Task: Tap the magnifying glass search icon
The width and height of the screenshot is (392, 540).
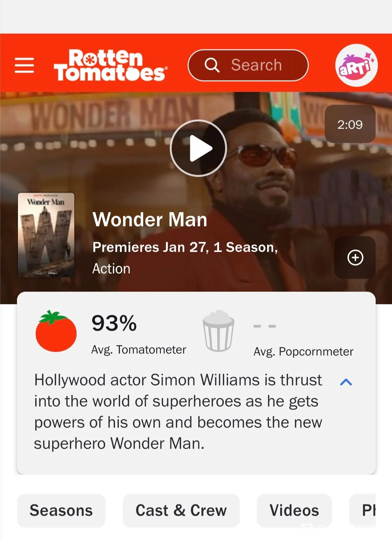Action: pos(212,65)
